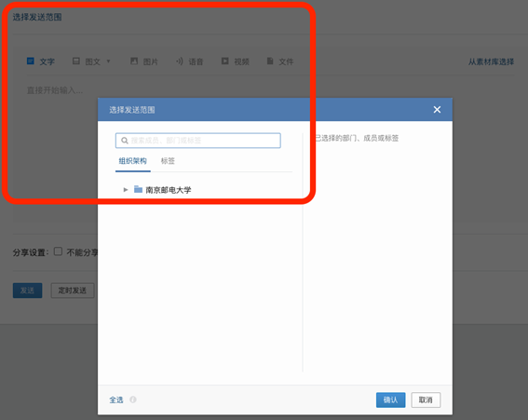Image resolution: width=528 pixels, height=420 pixels.
Task: Open the 图文 dropdown arrow
Action: [108, 61]
